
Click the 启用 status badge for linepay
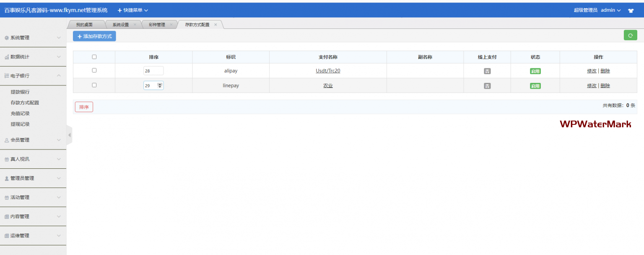[535, 86]
